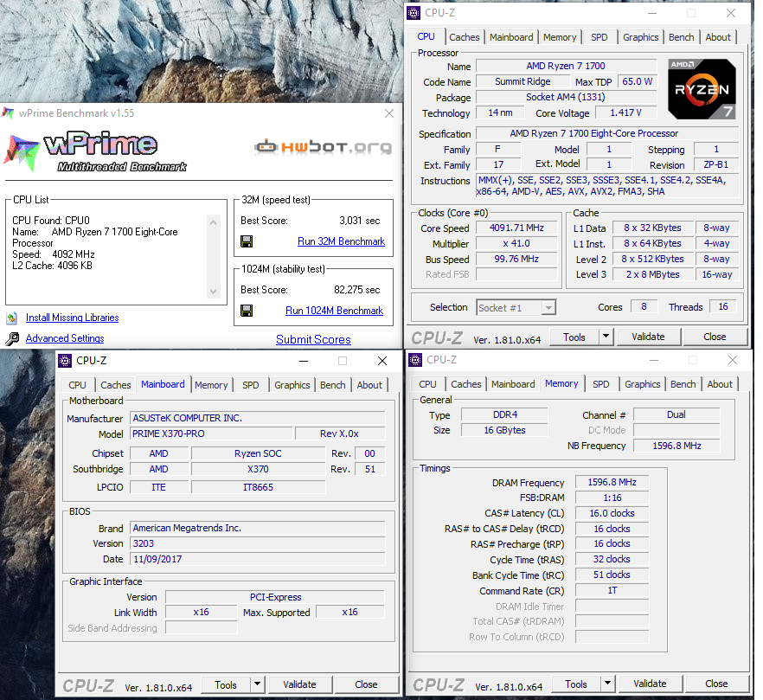Open Advanced Settings link

65,338
